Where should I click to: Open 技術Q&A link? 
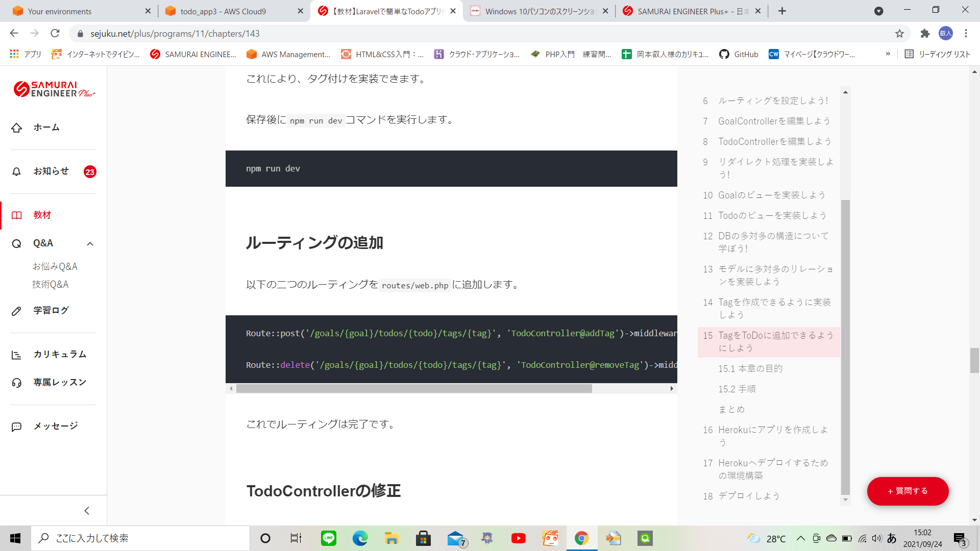click(50, 285)
